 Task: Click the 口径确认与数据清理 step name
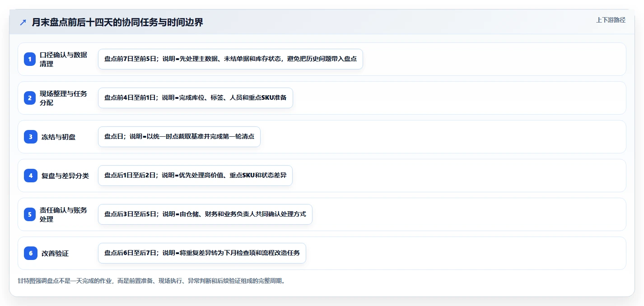coord(63,59)
